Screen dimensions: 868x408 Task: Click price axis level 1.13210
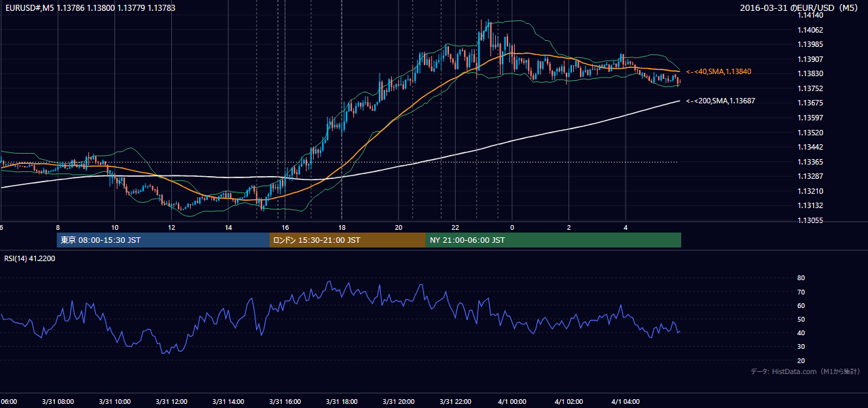point(810,191)
